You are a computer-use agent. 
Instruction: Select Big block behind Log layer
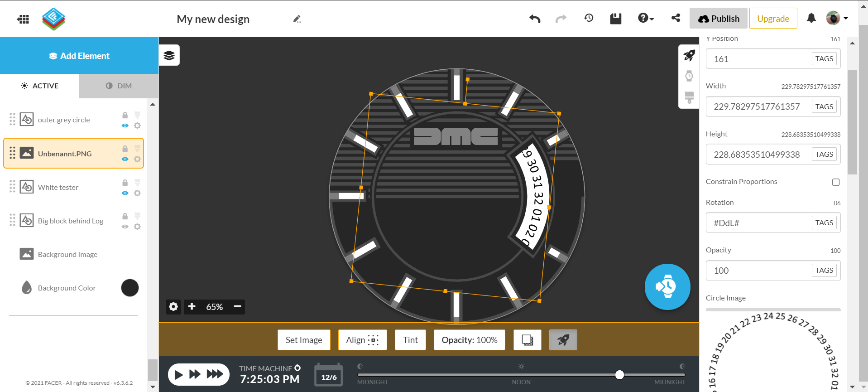[x=73, y=221]
